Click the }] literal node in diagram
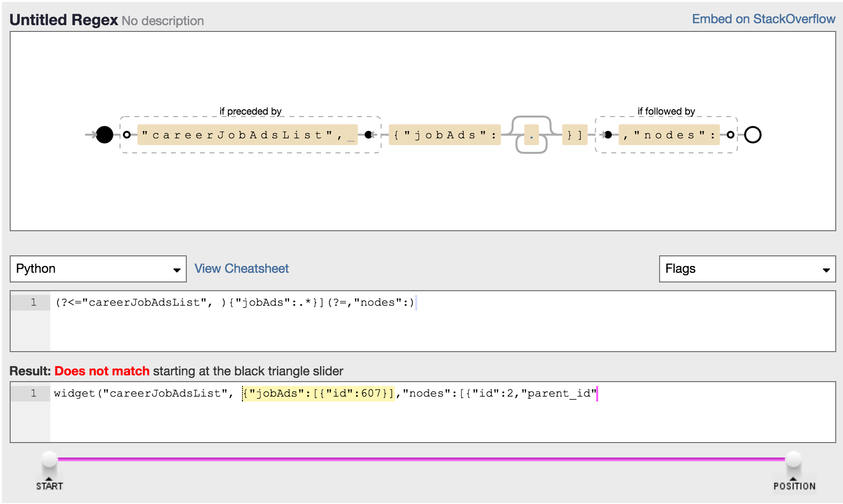This screenshot has width=843, height=504. 574,135
